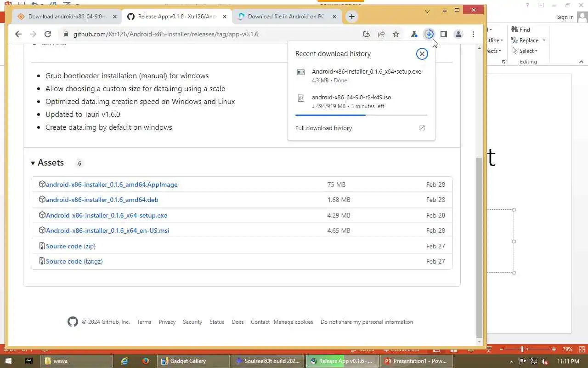Viewport: 588px width, 368px height.
Task: Click the ISO download progress bar
Action: 362,115
